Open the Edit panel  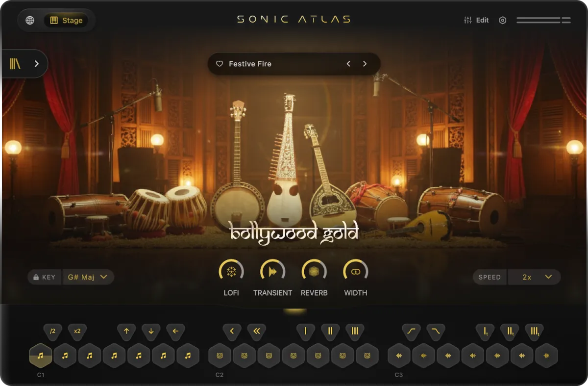tap(476, 20)
